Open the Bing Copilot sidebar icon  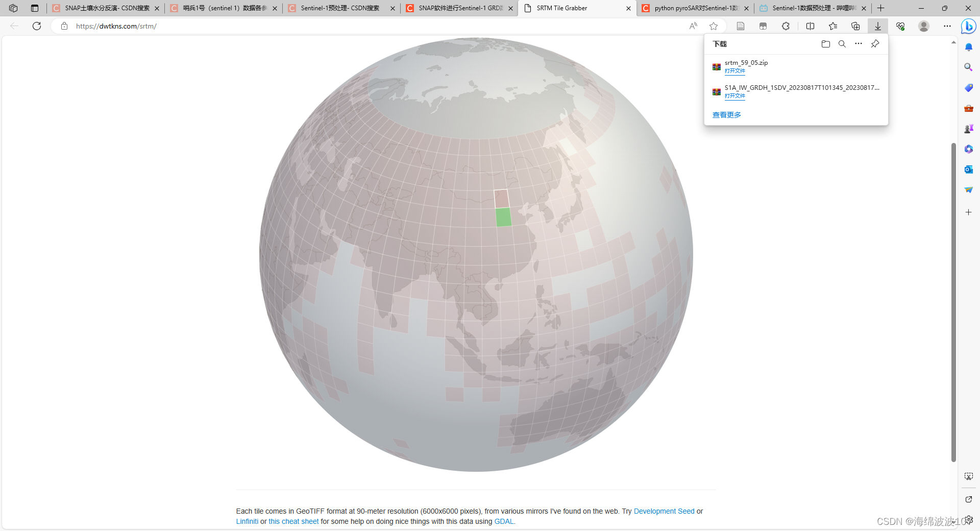tap(968, 26)
